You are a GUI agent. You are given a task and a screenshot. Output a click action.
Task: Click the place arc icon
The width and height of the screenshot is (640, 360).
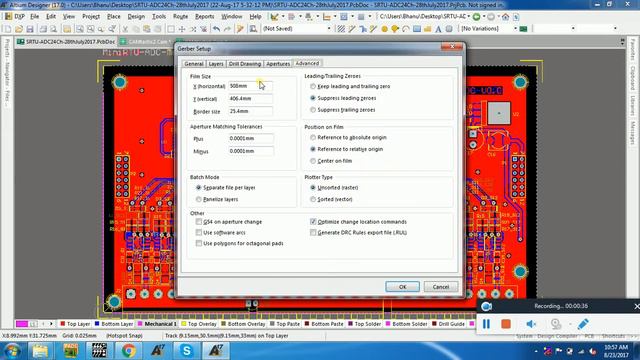(406, 29)
